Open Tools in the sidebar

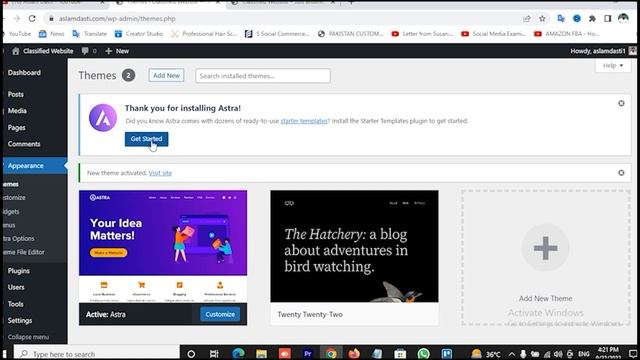point(16,304)
